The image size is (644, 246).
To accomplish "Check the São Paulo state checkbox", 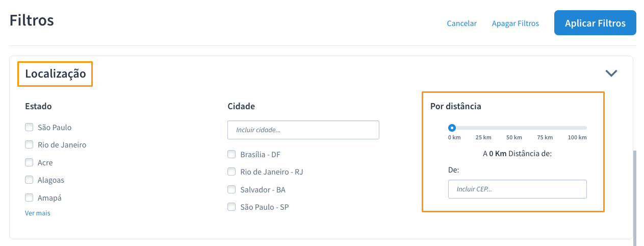I will point(29,127).
